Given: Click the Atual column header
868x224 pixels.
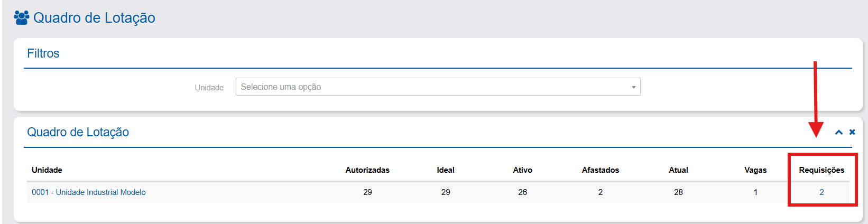Looking at the screenshot, I should pos(678,170).
